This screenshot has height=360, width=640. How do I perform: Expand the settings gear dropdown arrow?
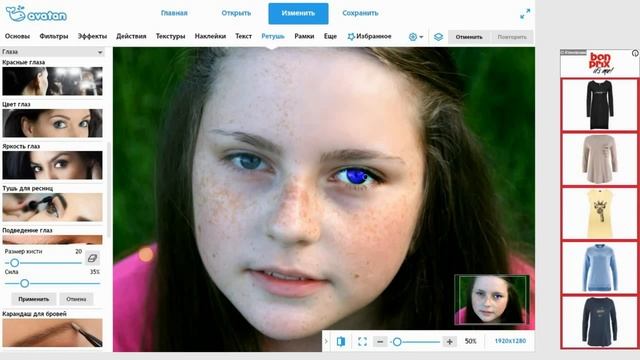421,37
